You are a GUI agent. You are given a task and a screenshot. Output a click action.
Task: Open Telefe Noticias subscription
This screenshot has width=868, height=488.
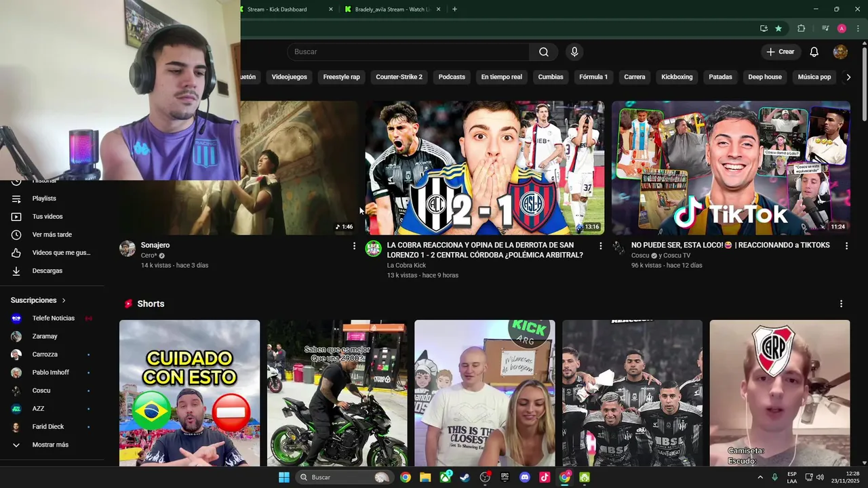[x=52, y=318]
